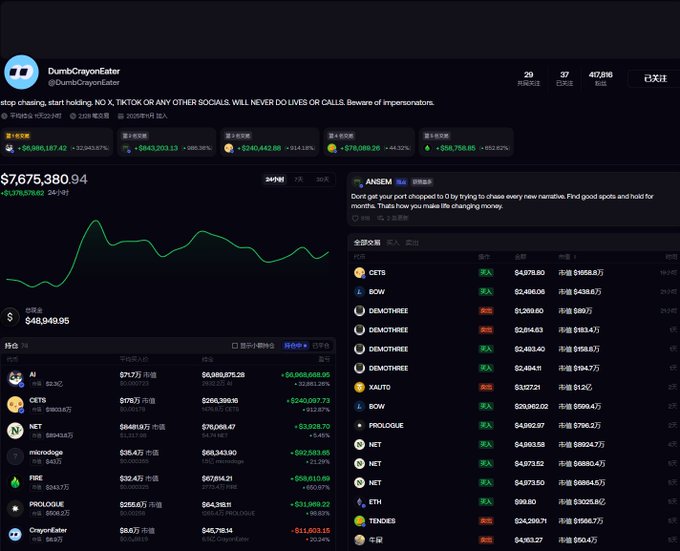Click the 已关注 following button
680x551 pixels.
[x=655, y=78]
